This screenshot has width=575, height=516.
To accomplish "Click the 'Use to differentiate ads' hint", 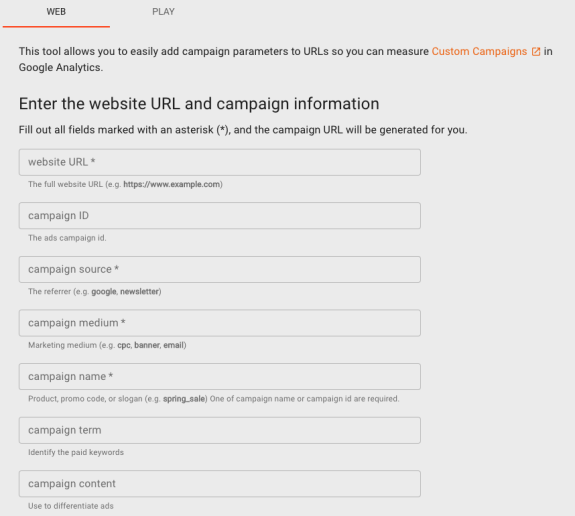I will [71, 506].
